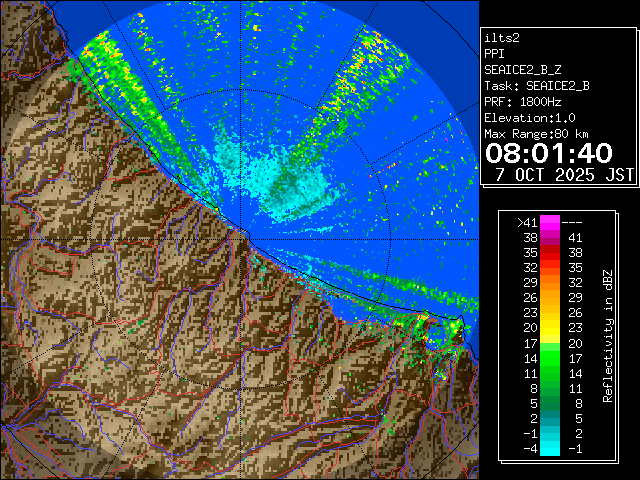The image size is (640, 480).
Task: Click the 08:01:40 timestamp
Action: [548, 153]
